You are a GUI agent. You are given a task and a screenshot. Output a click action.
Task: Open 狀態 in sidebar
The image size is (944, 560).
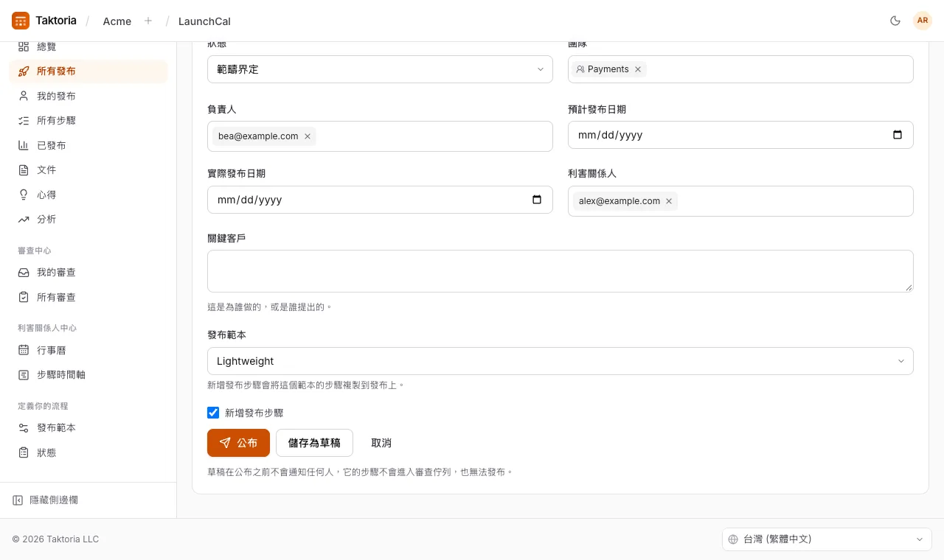88,452
